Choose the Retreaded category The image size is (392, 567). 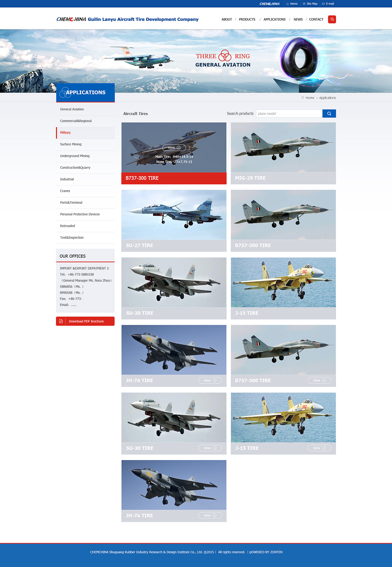85,226
